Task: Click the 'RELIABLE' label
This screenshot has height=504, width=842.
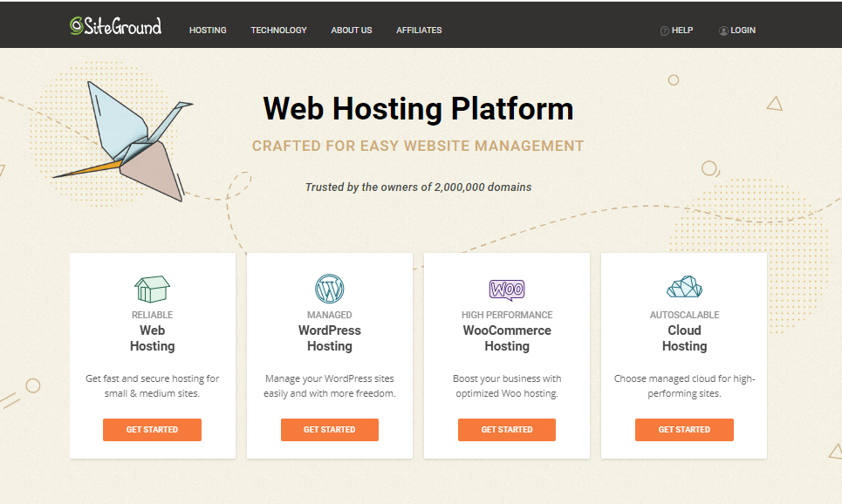Action: coord(153,315)
